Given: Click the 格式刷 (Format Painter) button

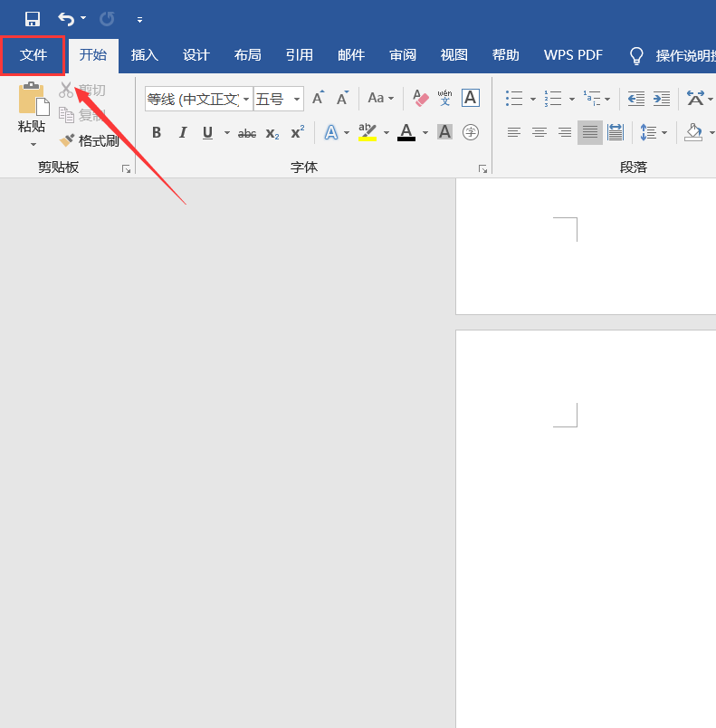Looking at the screenshot, I should coord(90,140).
